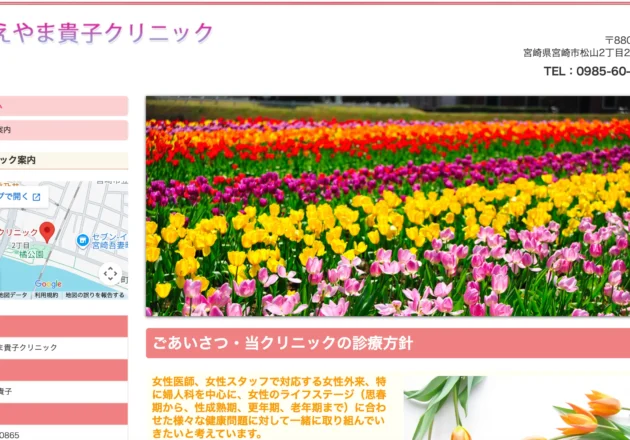Image resolution: width=630 pixels, height=440 pixels.
Task: Click the sidebar text '貴子クリニック'
Action: click(29, 348)
